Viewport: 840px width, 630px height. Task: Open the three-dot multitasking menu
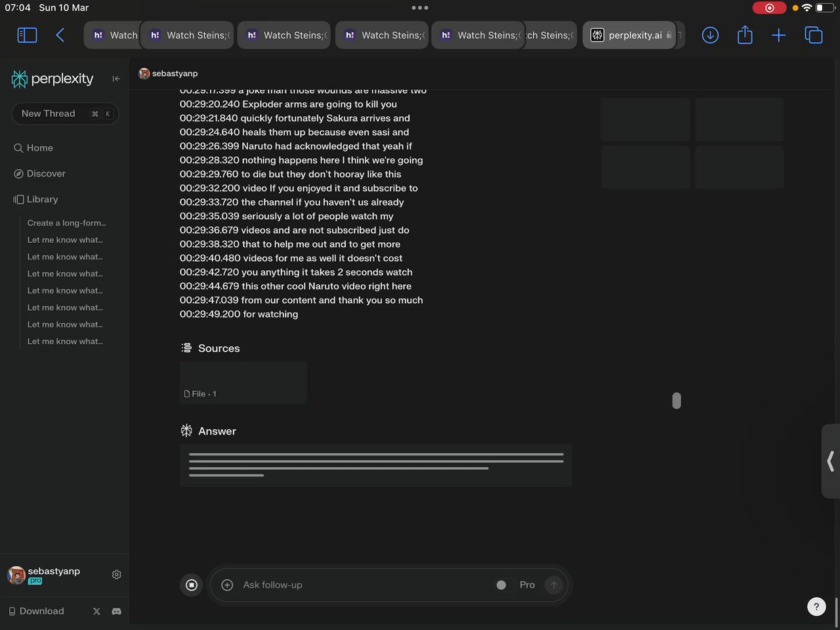tap(420, 8)
